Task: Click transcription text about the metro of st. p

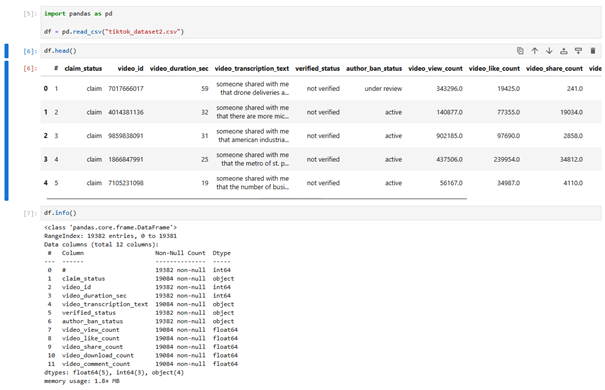Action: (x=252, y=159)
